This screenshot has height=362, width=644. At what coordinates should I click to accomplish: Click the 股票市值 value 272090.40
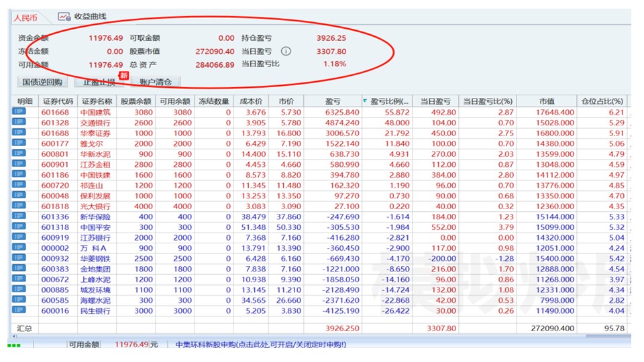[x=215, y=52]
